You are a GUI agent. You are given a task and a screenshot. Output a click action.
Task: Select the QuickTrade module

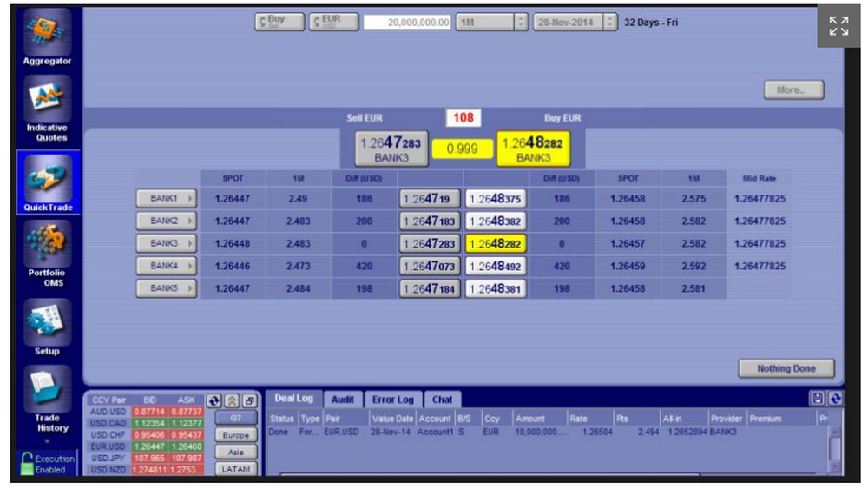pos(48,182)
